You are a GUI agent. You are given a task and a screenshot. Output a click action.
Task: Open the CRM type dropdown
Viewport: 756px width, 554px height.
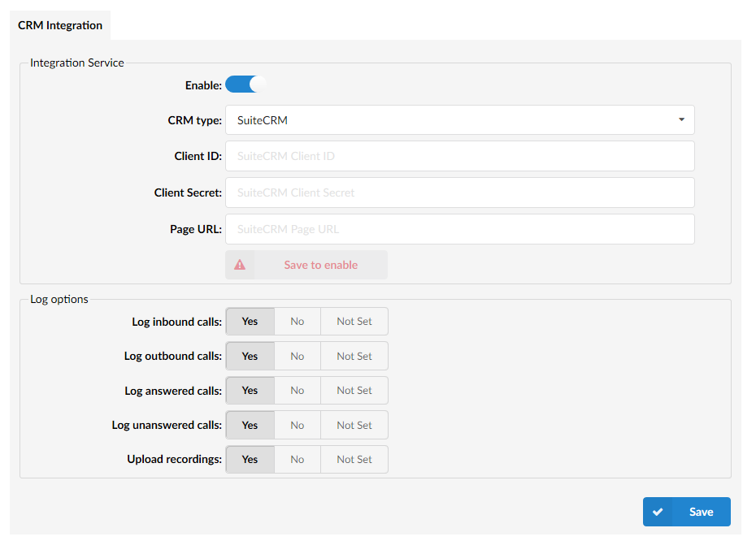(x=459, y=120)
